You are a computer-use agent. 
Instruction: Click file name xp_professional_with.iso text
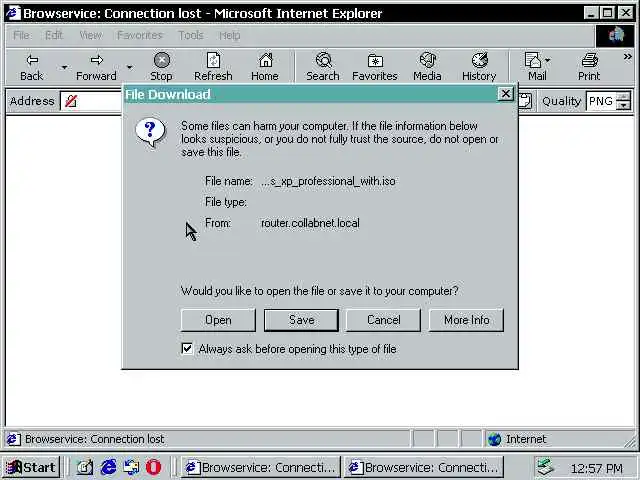point(328,181)
